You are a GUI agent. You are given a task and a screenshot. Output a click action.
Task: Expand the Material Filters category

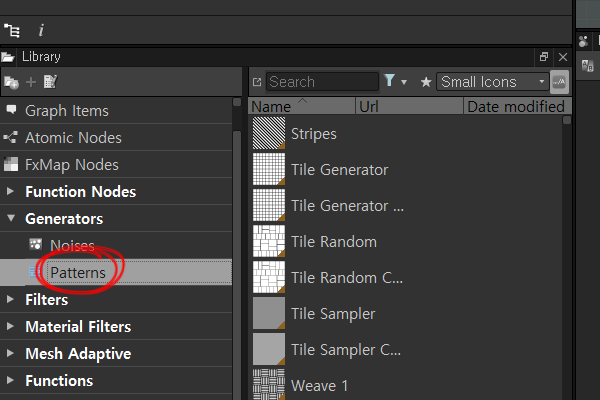pos(10,326)
